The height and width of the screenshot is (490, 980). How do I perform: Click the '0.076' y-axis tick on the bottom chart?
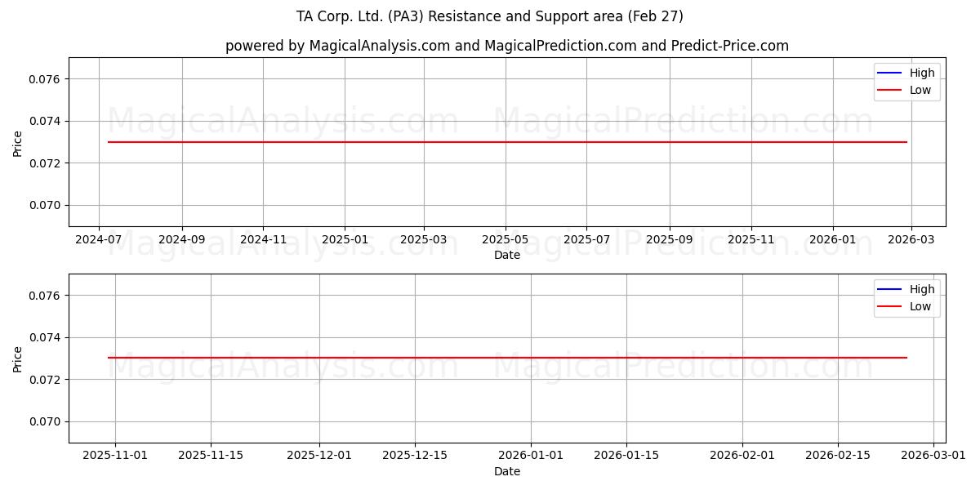47,295
